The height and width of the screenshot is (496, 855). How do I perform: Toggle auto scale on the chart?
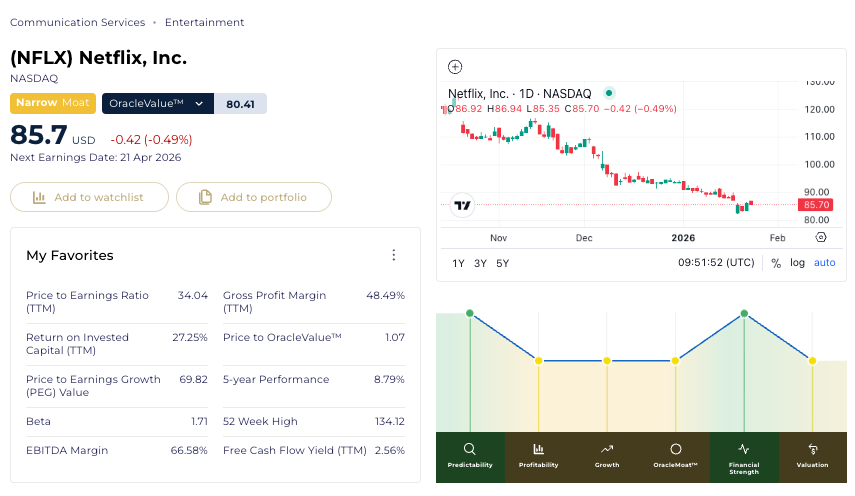[x=824, y=263]
